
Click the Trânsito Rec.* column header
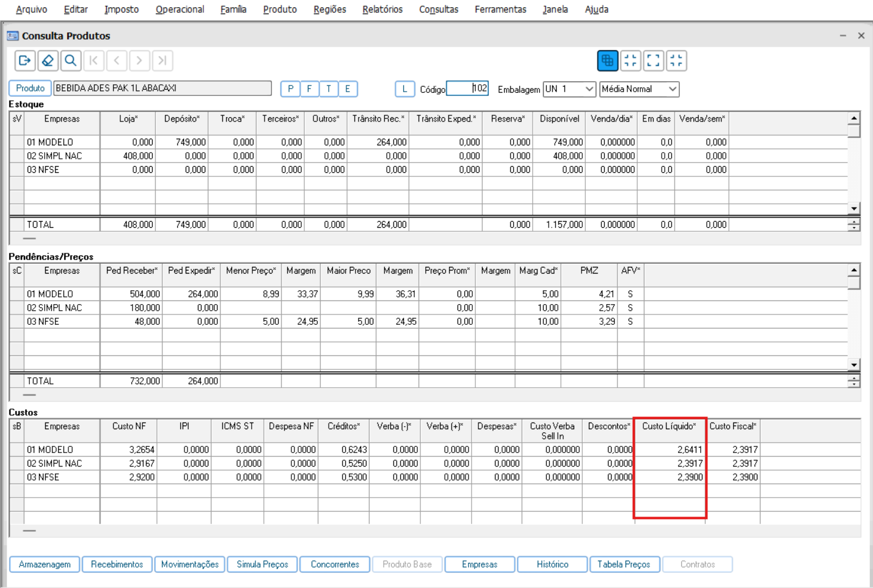378,123
